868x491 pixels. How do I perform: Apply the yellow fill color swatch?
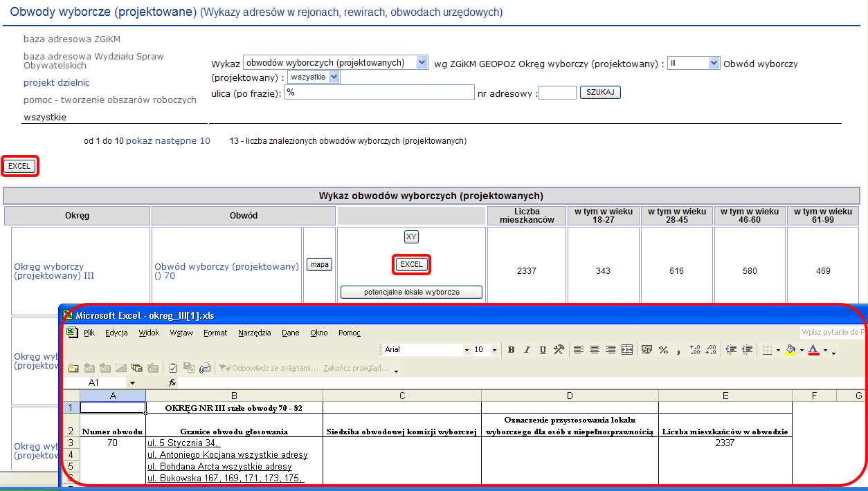pos(790,350)
